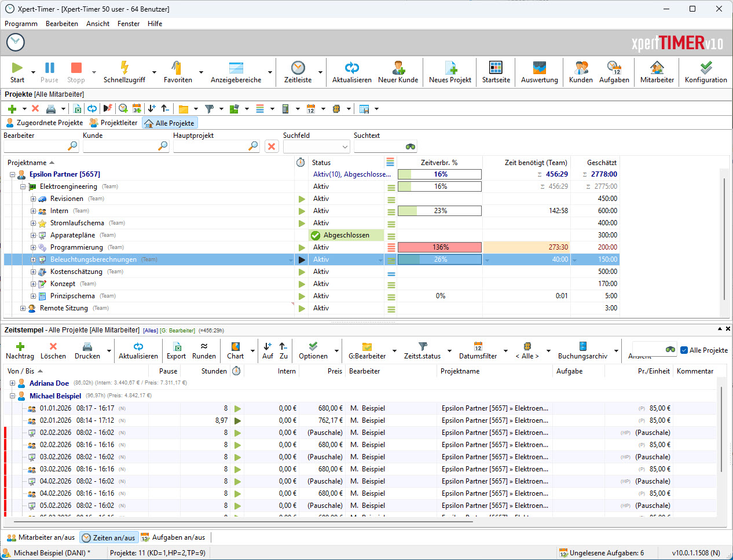Open the Mitarbeiter management

(657, 72)
